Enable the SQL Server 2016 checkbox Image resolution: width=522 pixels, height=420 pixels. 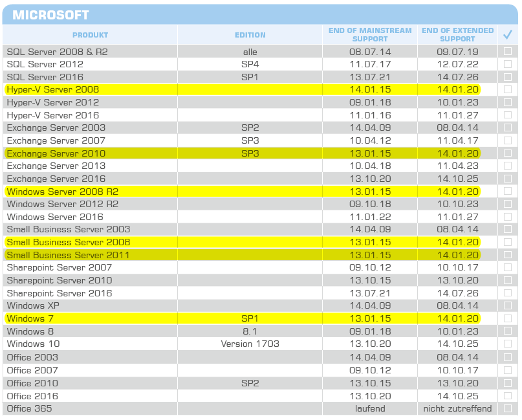508,77
